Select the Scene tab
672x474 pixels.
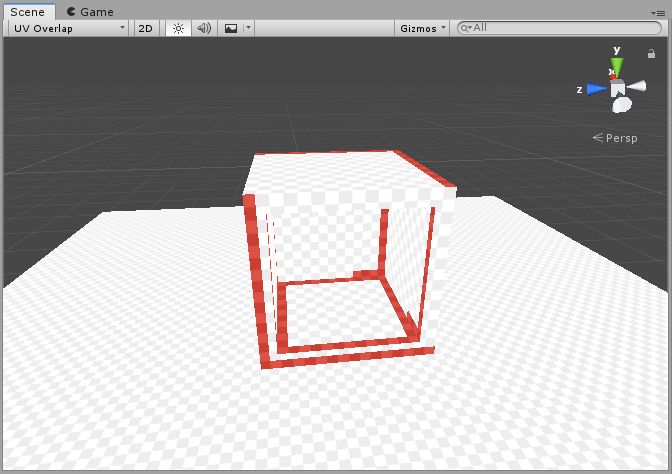tap(28, 11)
